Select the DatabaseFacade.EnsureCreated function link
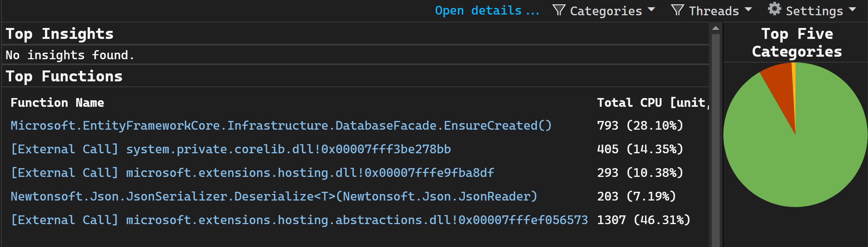Image resolution: width=868 pixels, height=247 pixels. pos(281,125)
